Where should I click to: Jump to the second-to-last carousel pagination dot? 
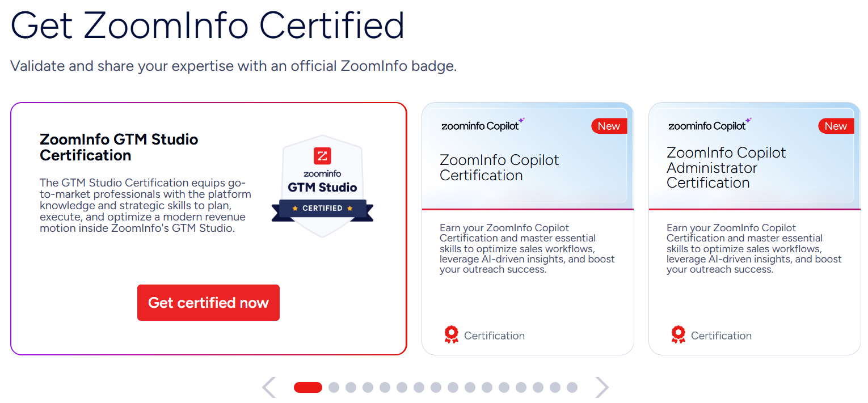pos(555,387)
